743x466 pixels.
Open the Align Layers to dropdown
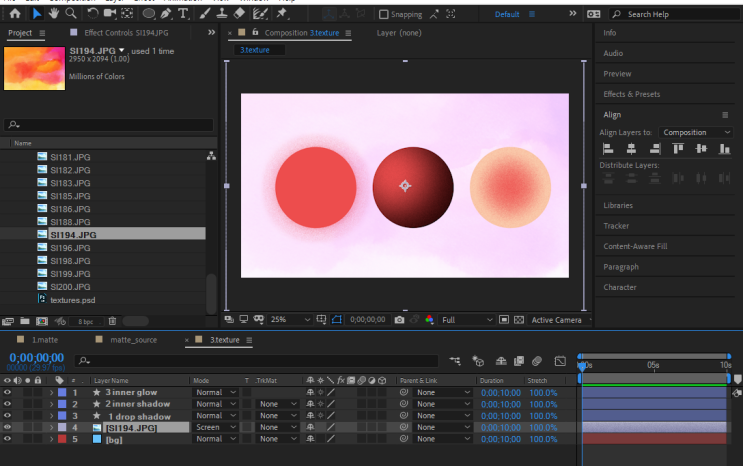698,132
